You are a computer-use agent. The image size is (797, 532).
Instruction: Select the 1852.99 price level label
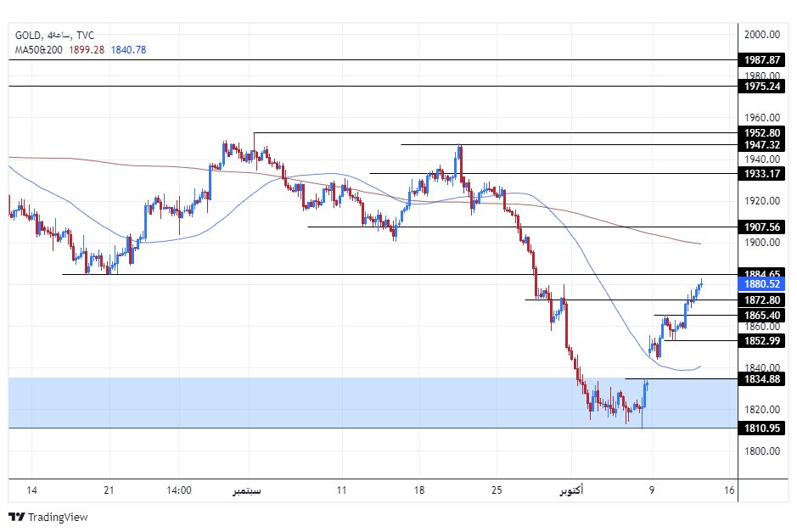click(x=761, y=340)
